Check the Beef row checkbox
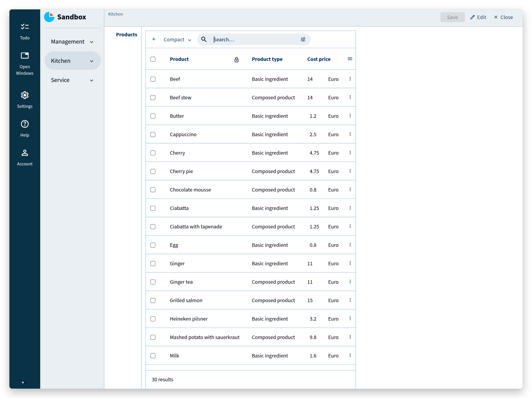Viewport: 532px width, 398px height. [153, 79]
